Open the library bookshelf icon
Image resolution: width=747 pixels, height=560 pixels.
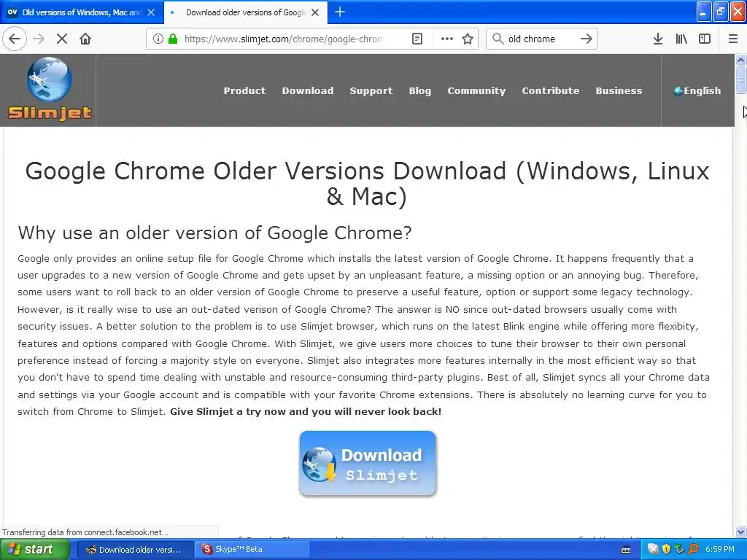pyautogui.click(x=681, y=39)
